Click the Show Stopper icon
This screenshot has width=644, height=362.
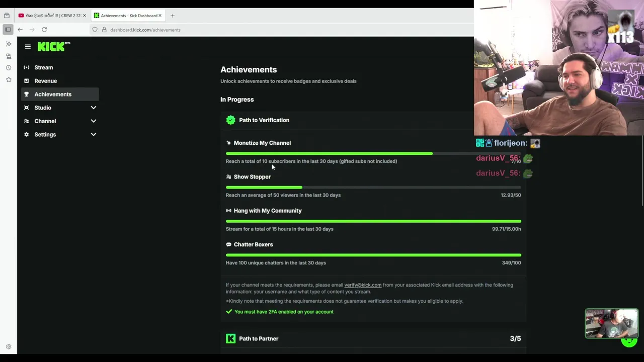[x=228, y=177]
